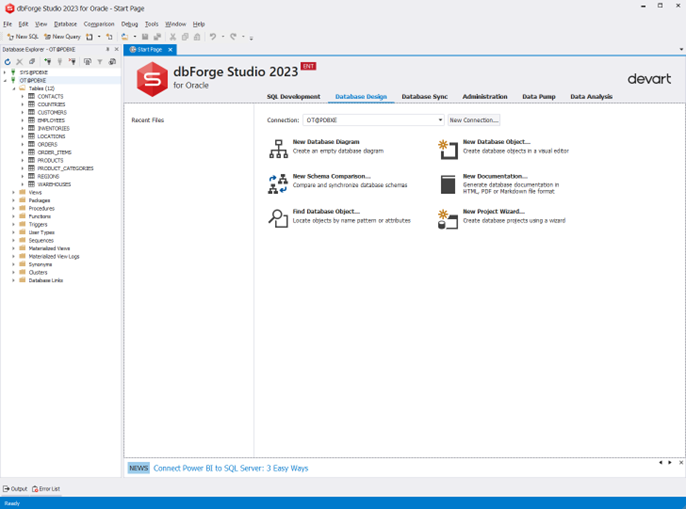Select the PRODUCT_CATEGORIES table
The height and width of the screenshot is (509, 686).
(x=65, y=168)
